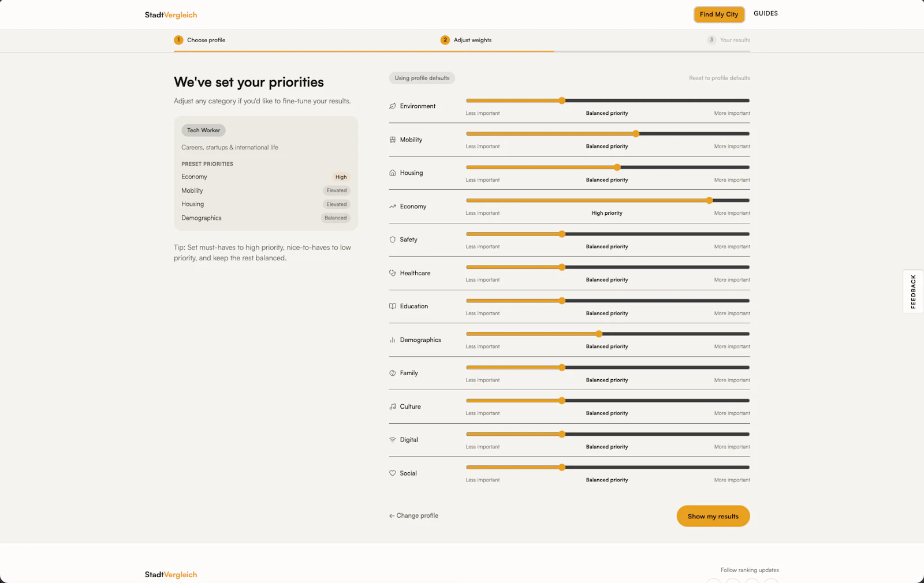Click 'More important' label in Culture row
The width and height of the screenshot is (924, 583).
(732, 413)
